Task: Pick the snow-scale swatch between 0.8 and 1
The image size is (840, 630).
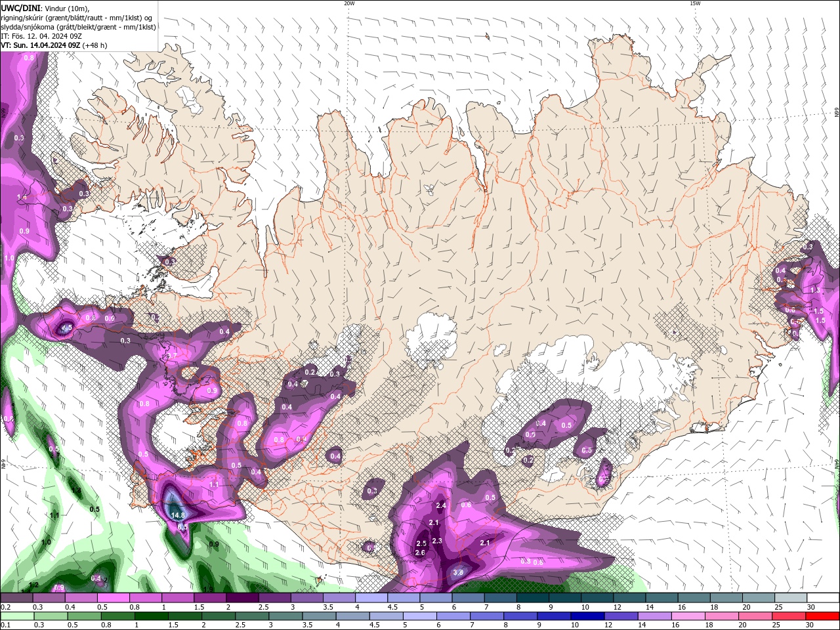Action: tap(145, 598)
